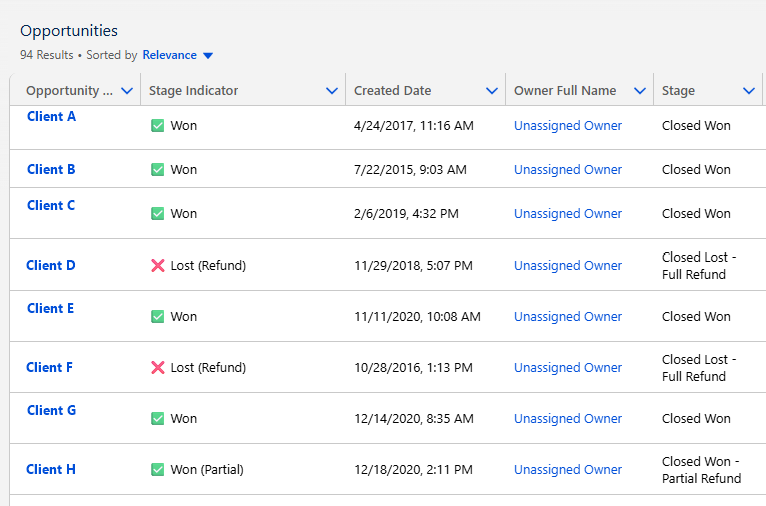This screenshot has height=506, width=766.
Task: Open the Client G opportunity
Action: (51, 411)
